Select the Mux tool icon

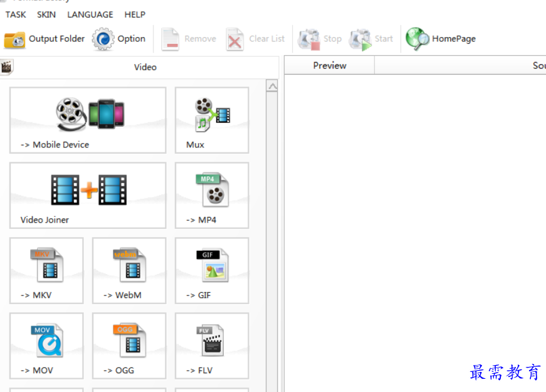(213, 115)
